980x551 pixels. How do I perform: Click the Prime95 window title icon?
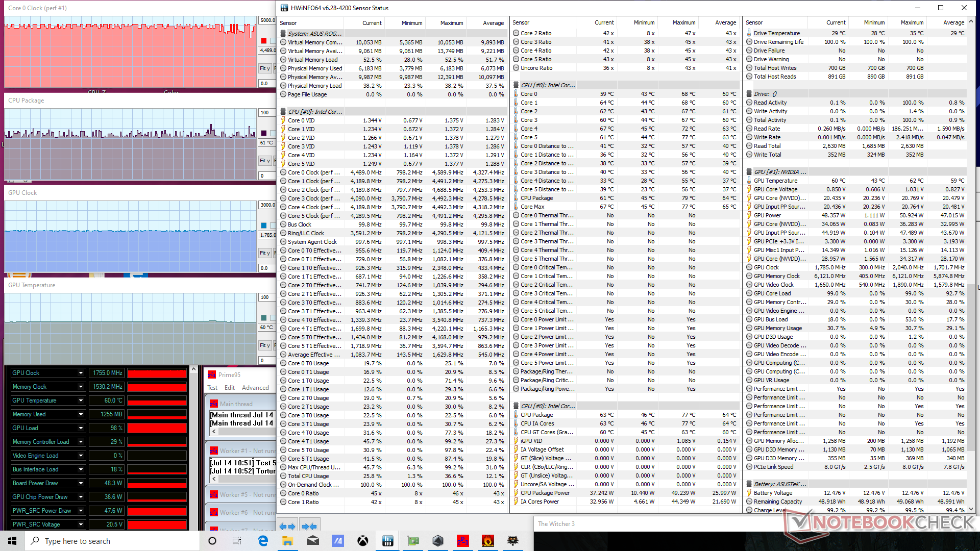[x=212, y=374]
